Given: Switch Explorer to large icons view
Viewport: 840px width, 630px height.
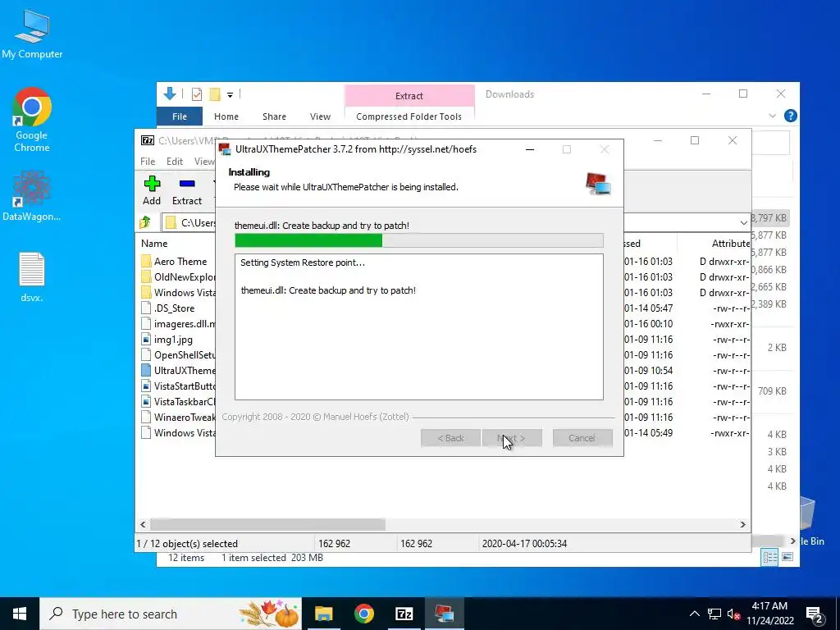Looking at the screenshot, I should pyautogui.click(x=787, y=558).
